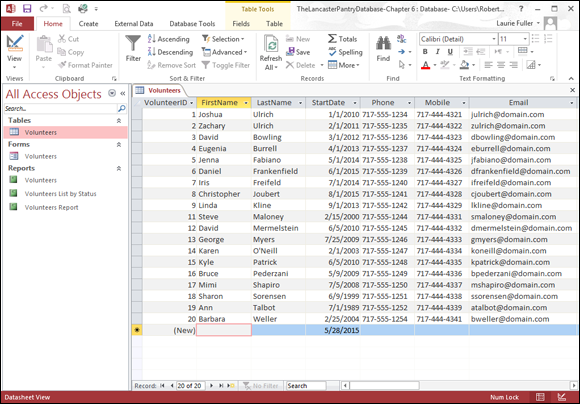Image resolution: width=580 pixels, height=404 pixels.
Task: Toggle Underline text formatting
Action: (450, 52)
